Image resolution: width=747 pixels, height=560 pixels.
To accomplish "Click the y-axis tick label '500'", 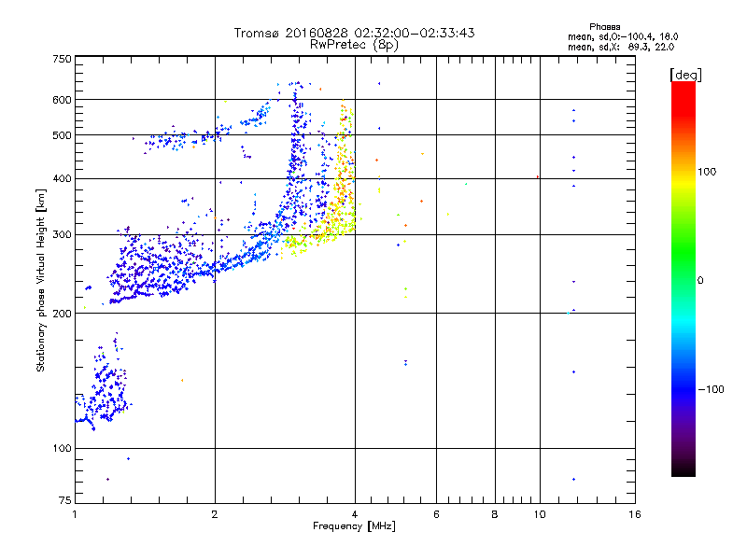I will (62, 135).
